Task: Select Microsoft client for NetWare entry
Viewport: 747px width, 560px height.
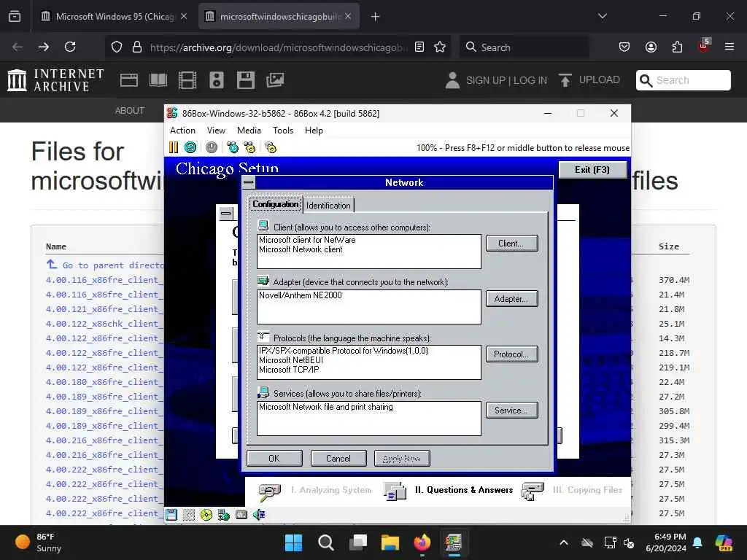Action: (x=307, y=240)
